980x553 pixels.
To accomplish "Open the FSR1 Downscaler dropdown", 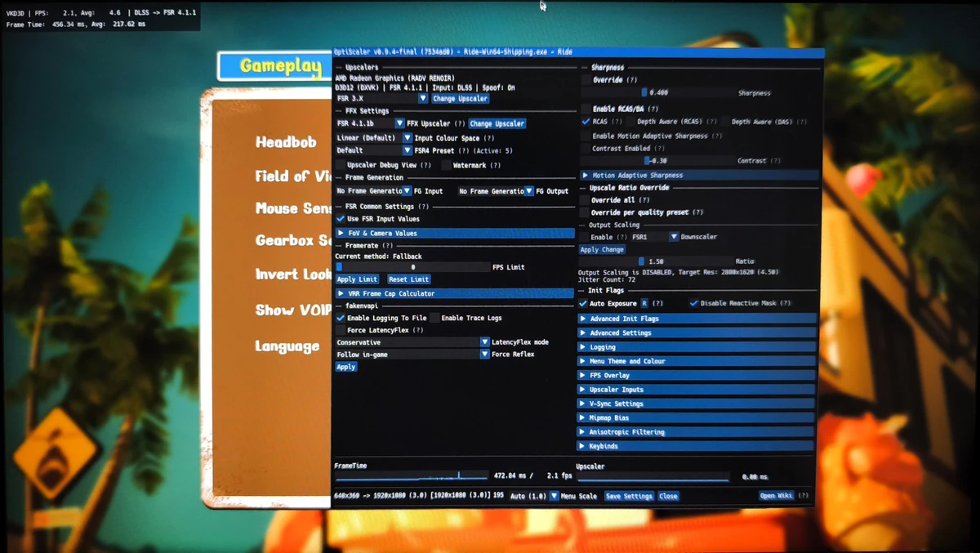I will point(654,237).
